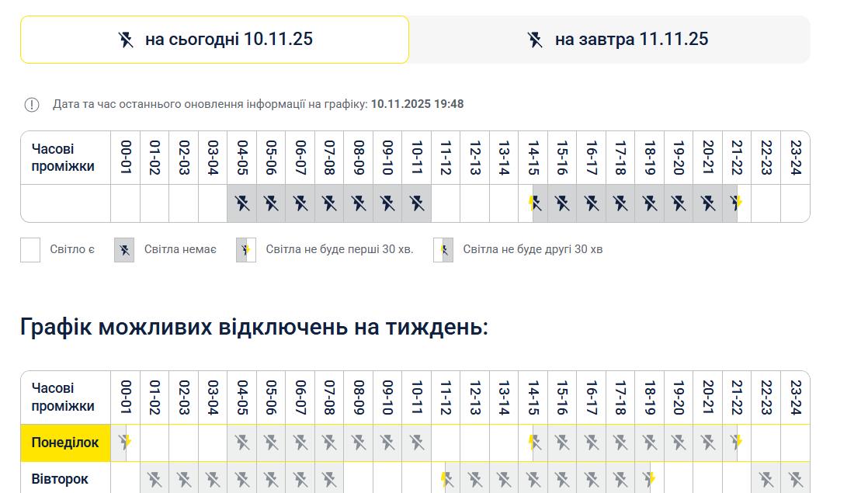Click the 'Світла немає' legend icon

click(124, 250)
